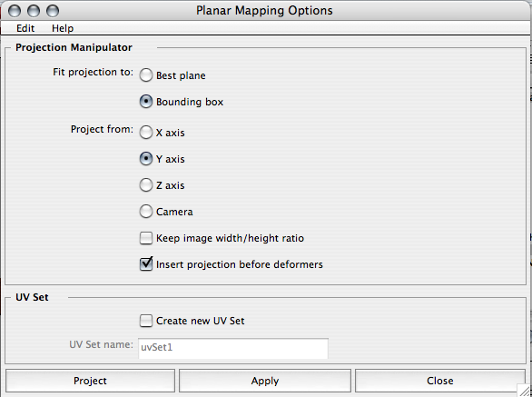The height and width of the screenshot is (397, 532).
Task: Click the Fit projection to label
Action: click(x=93, y=73)
